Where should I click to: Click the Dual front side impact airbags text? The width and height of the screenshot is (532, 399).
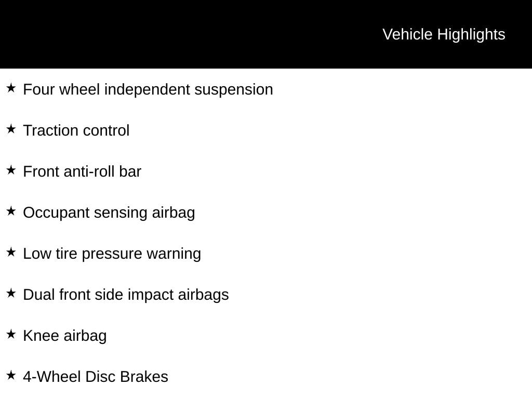pos(126,295)
